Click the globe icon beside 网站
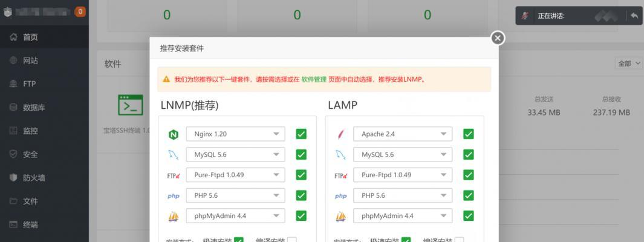The image size is (644, 242). (x=13, y=61)
